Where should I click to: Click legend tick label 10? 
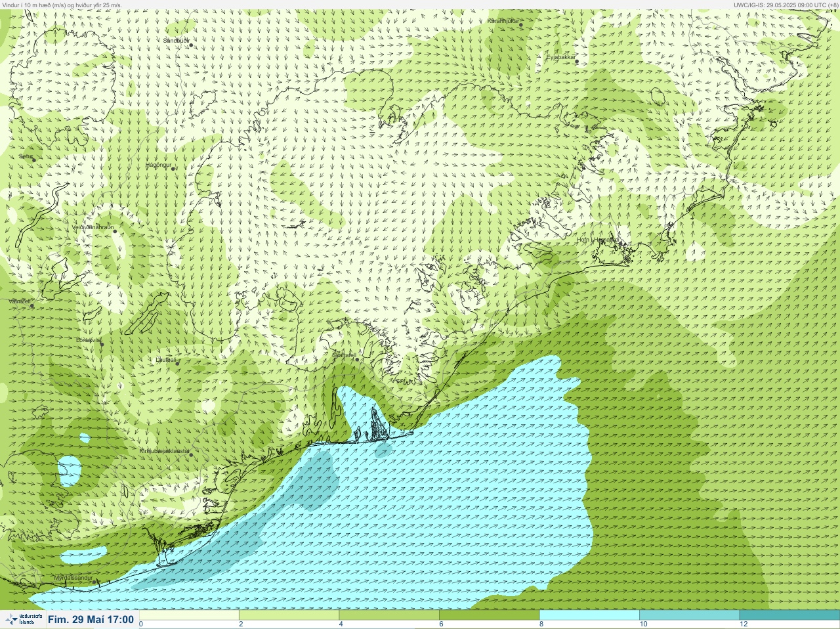(x=643, y=624)
